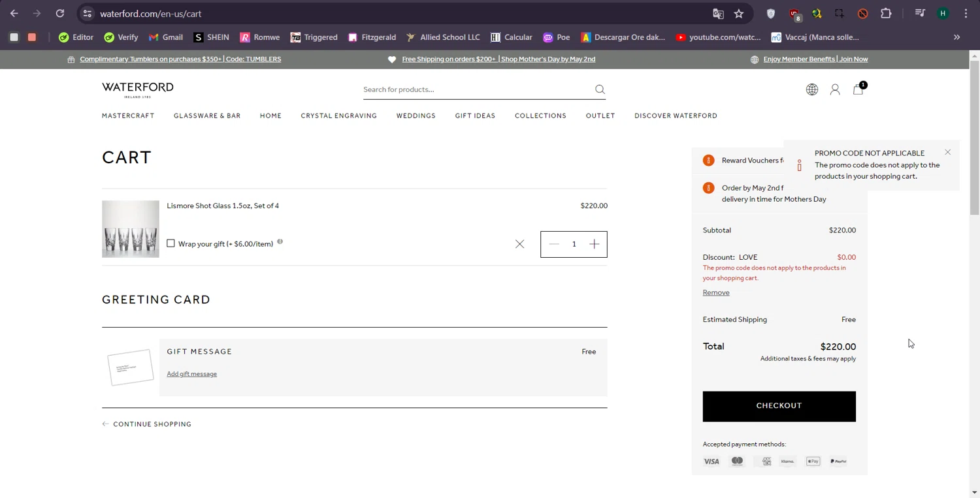Click the Lismore Shot Glass thumbnail
The image size is (980, 498).
(x=131, y=229)
